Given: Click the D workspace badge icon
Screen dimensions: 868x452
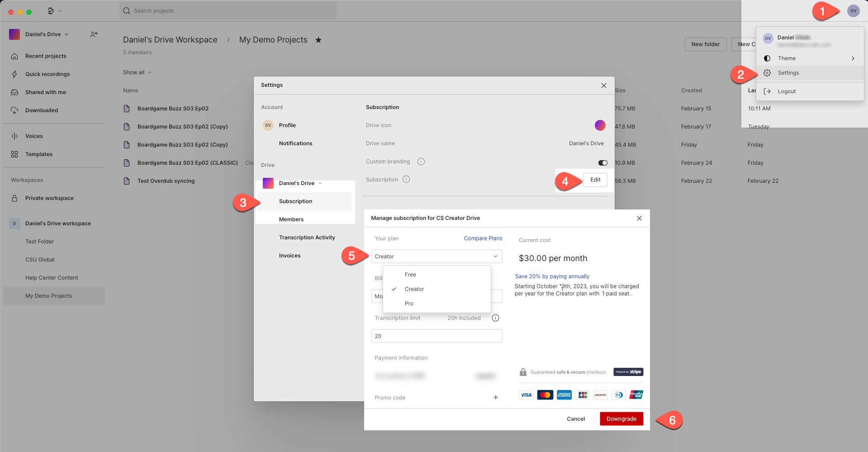Looking at the screenshot, I should point(14,224).
